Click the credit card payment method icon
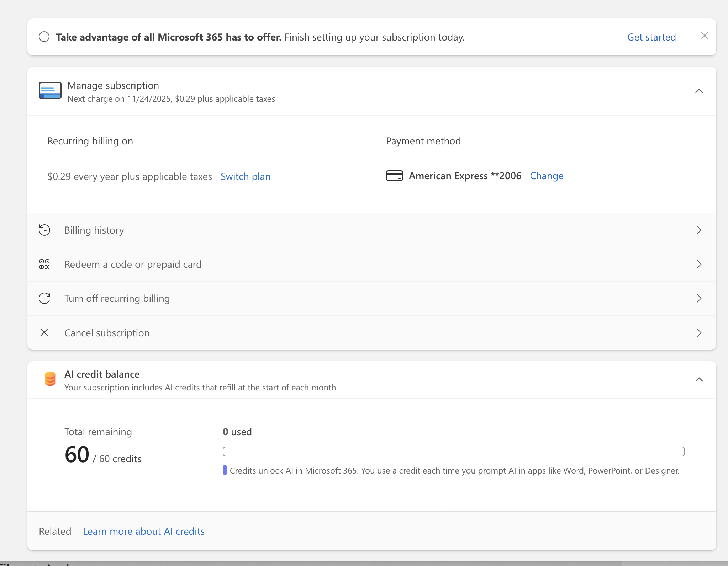 click(x=394, y=176)
